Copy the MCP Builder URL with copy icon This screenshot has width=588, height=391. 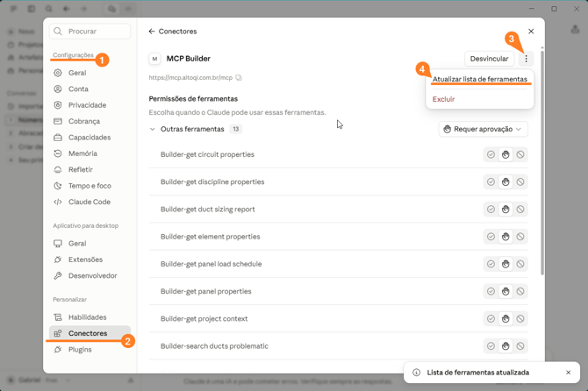(x=239, y=77)
